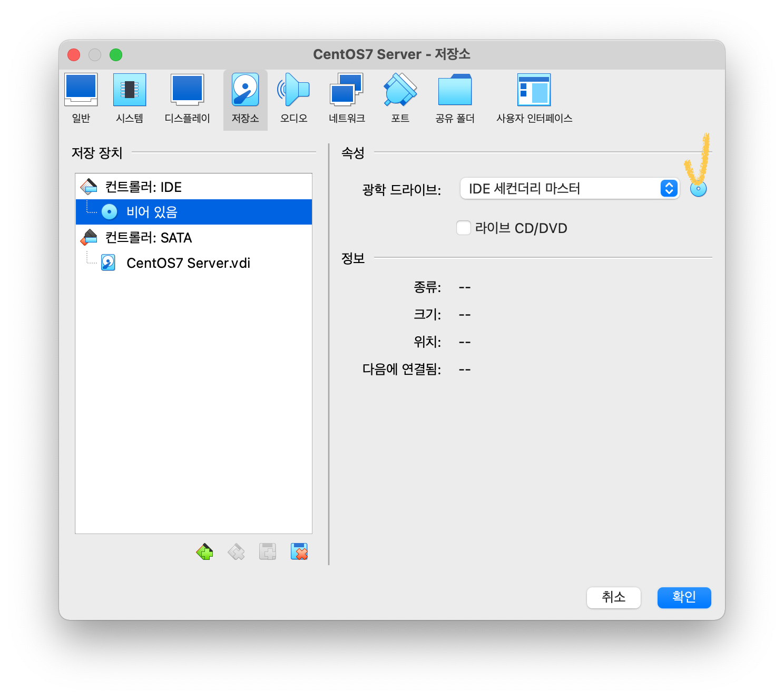The image size is (784, 698).
Task: Click the 저장 장치 section heading
Action: pos(97,153)
